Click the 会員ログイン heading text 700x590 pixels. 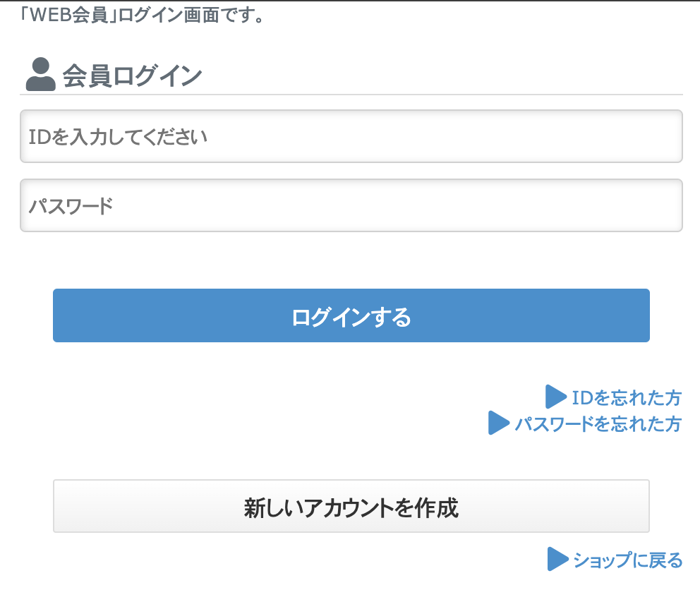pyautogui.click(x=132, y=76)
